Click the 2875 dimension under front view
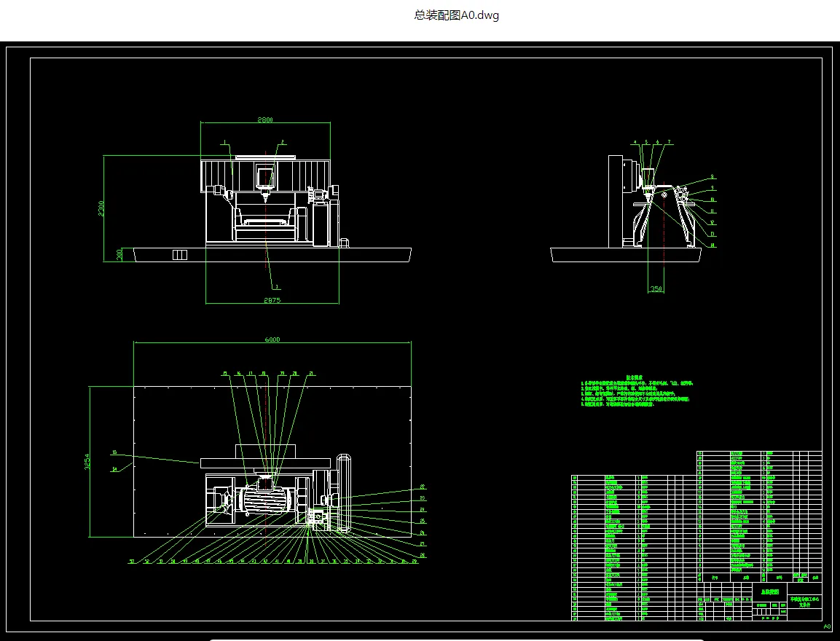 click(272, 300)
